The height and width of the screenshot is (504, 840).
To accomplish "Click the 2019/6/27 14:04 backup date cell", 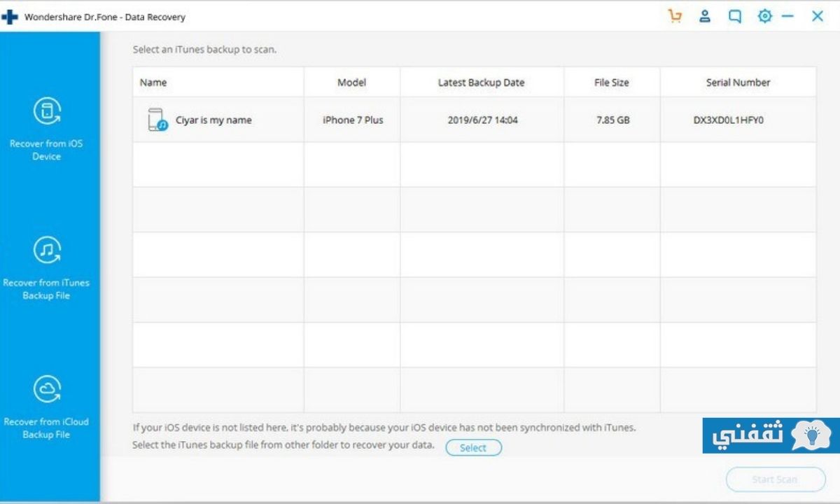I will click(482, 120).
